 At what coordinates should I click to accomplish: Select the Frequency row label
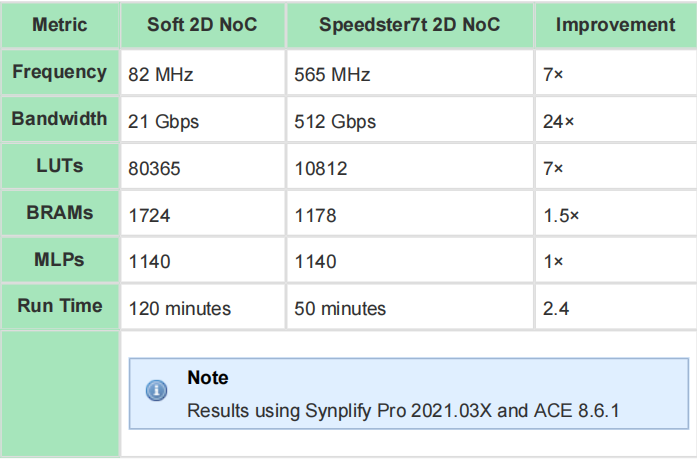click(59, 72)
